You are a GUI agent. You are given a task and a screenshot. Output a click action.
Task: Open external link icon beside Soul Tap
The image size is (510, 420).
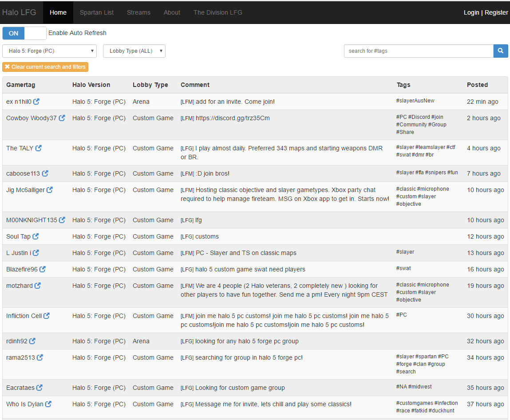[36, 236]
